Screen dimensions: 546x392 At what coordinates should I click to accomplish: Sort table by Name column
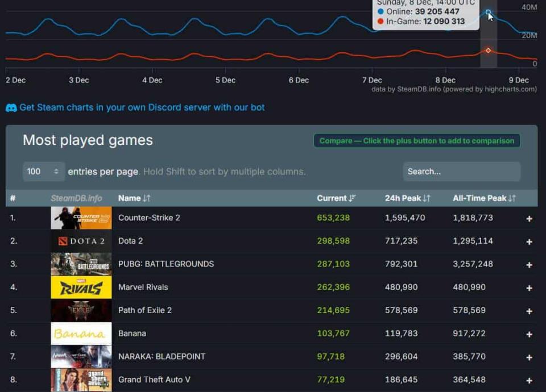(134, 198)
